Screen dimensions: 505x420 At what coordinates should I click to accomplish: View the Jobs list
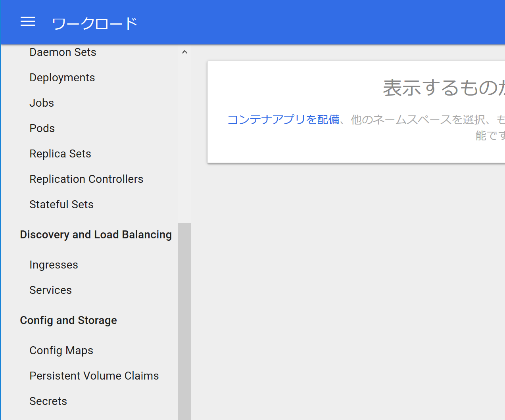(x=41, y=103)
